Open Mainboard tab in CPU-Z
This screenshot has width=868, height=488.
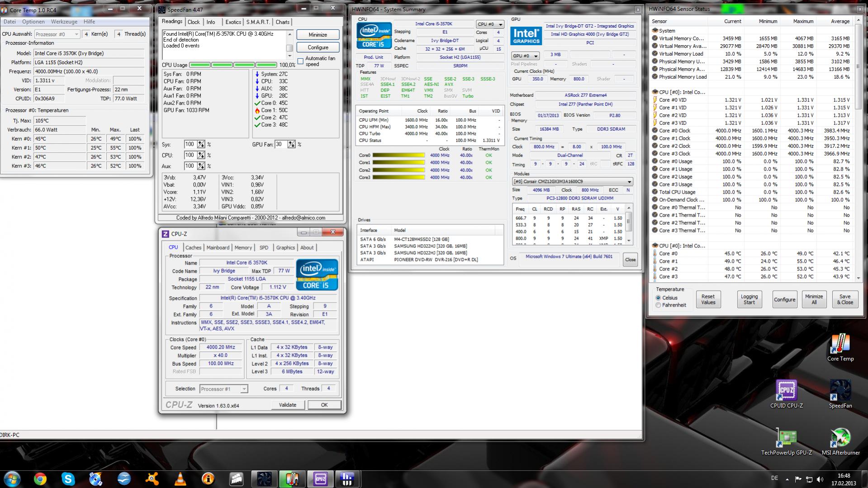click(x=218, y=248)
